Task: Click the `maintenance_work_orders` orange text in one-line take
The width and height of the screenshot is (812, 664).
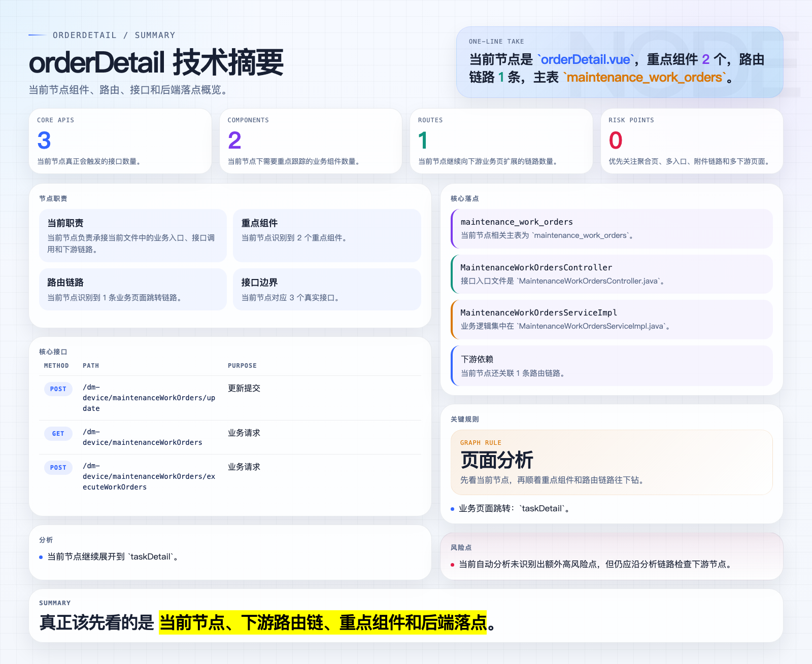Action: 645,77
